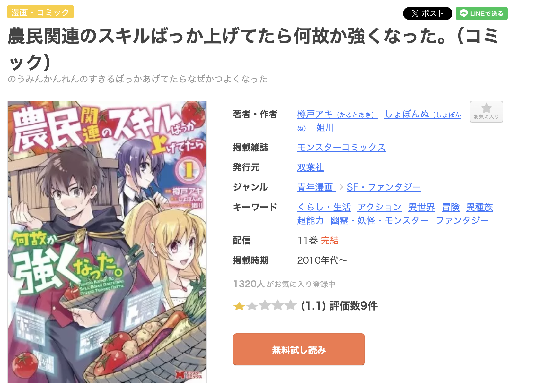535x392 pixels.
Task: Click the くらし・生活 keyword
Action: (x=324, y=207)
